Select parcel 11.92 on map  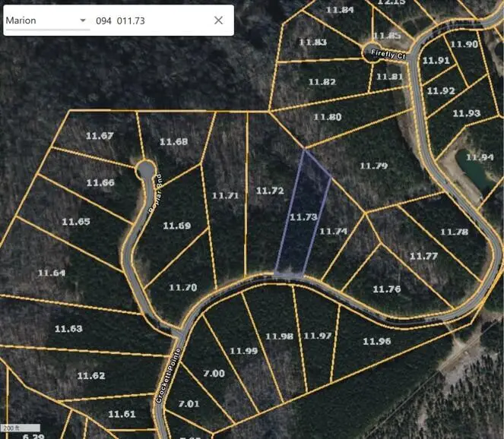click(442, 91)
